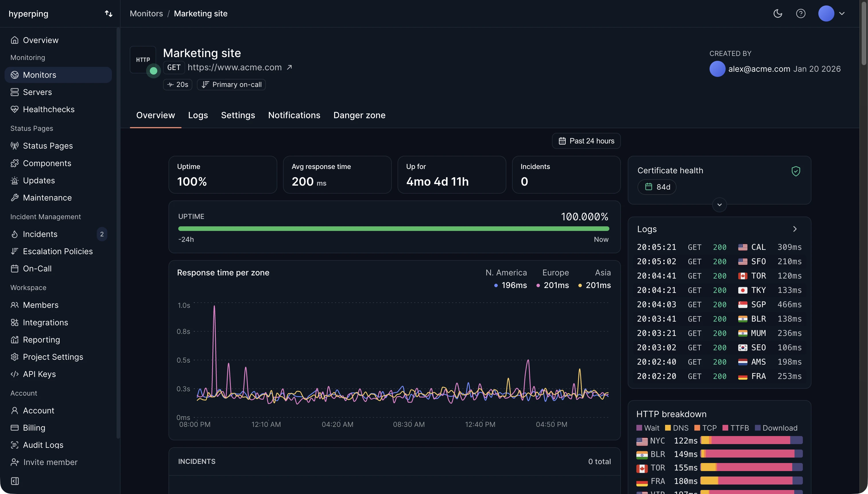Click the Wait legend color swatch
This screenshot has height=494, width=868.
(x=639, y=428)
